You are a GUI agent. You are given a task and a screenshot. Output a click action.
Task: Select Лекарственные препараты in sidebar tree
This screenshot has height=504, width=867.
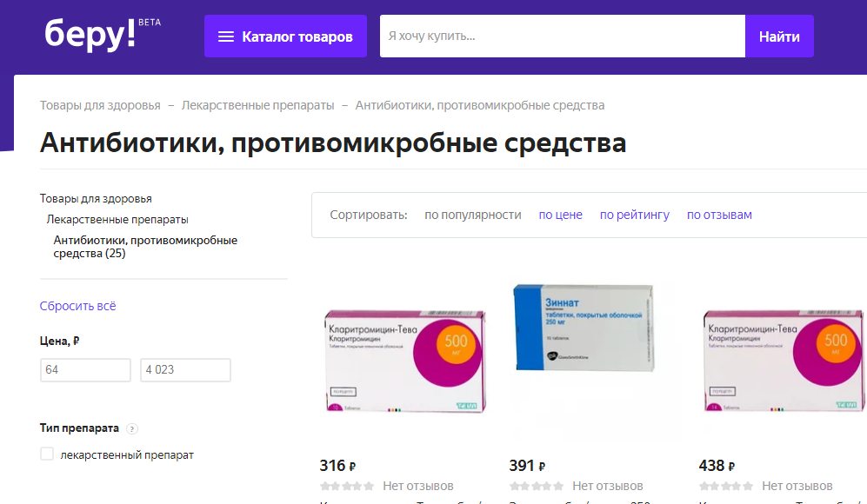tap(117, 219)
